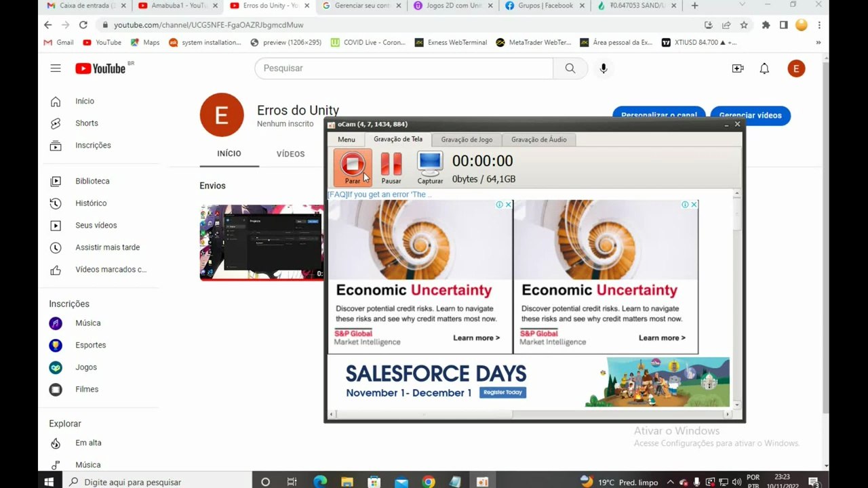Open Chrome tab search dropdown

[742, 5]
